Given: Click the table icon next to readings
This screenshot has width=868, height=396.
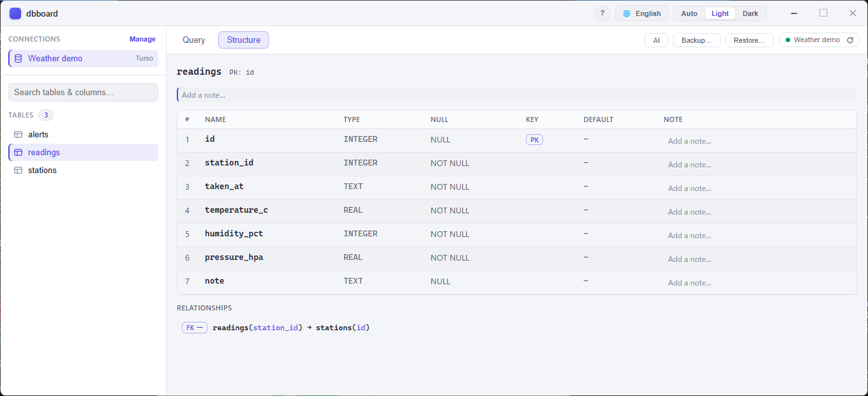Looking at the screenshot, I should tap(19, 153).
